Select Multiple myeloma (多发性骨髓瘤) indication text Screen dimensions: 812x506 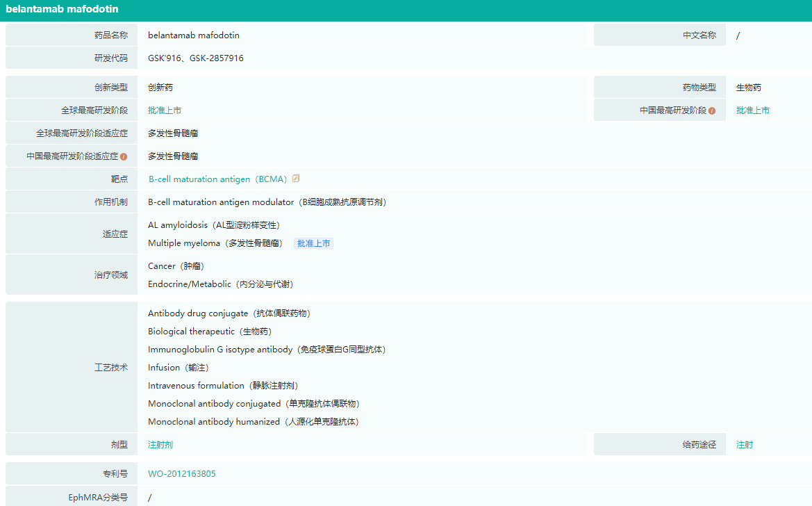[x=215, y=243]
